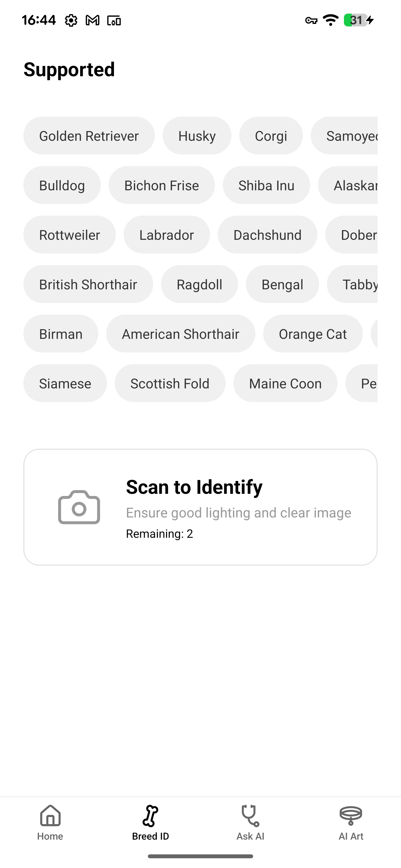Viewport: 401px width, 868px height.
Task: Tap the Breed ID bone icon
Action: click(x=150, y=816)
